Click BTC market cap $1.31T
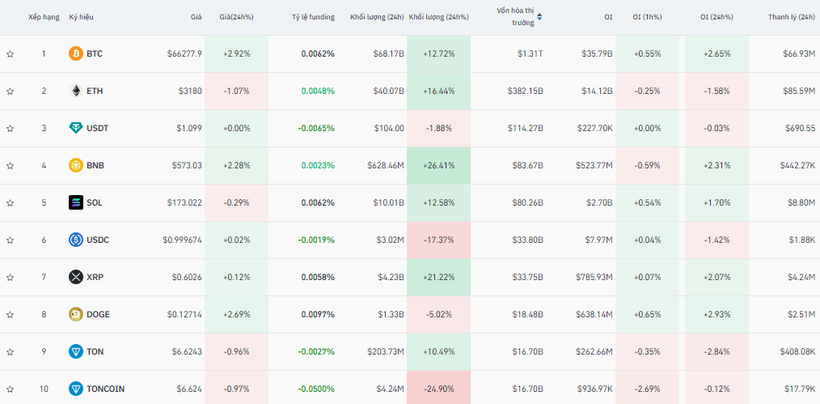Screen dimensions: 820x404 coord(531,54)
